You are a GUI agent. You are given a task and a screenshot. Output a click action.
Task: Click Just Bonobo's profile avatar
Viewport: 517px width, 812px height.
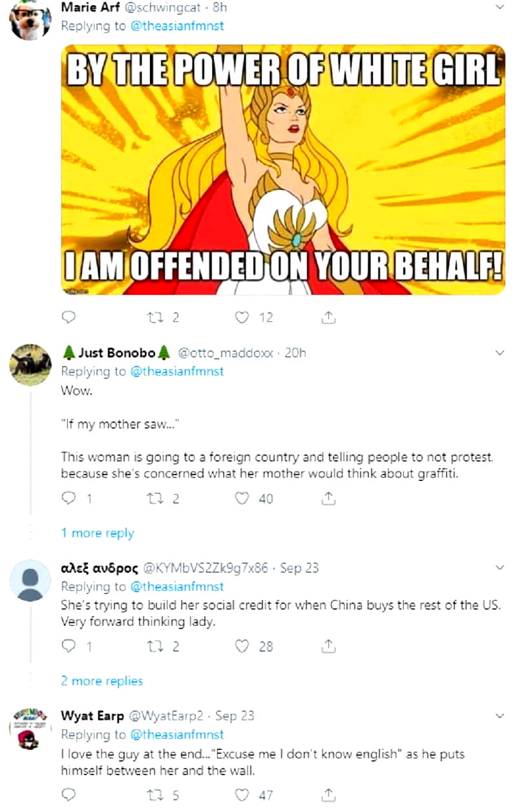pos(30,364)
